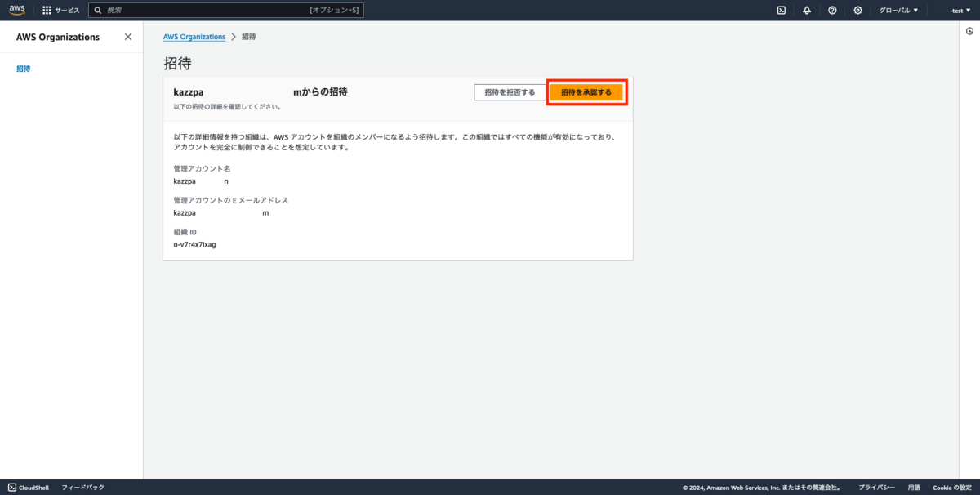
Task: Open CloudShell from the top bar icon
Action: click(782, 11)
